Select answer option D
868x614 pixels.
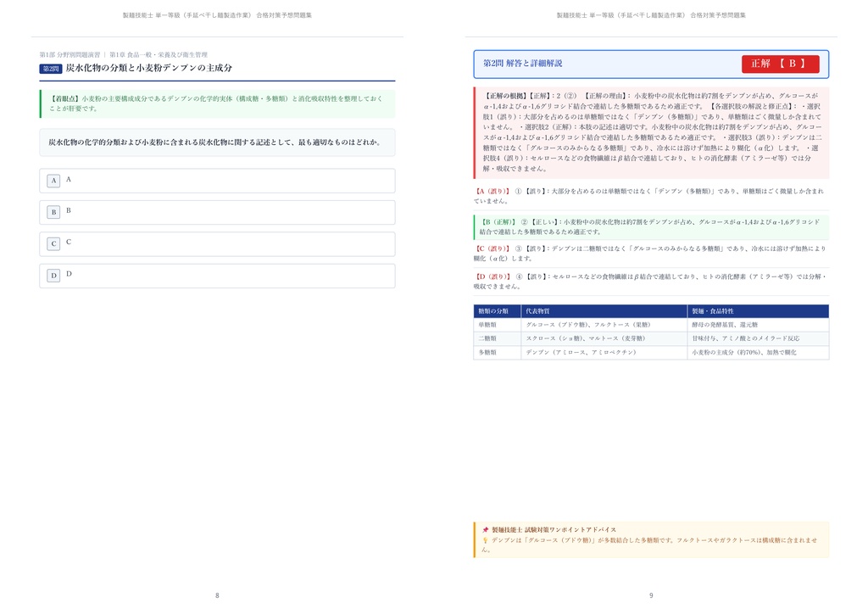click(217, 276)
